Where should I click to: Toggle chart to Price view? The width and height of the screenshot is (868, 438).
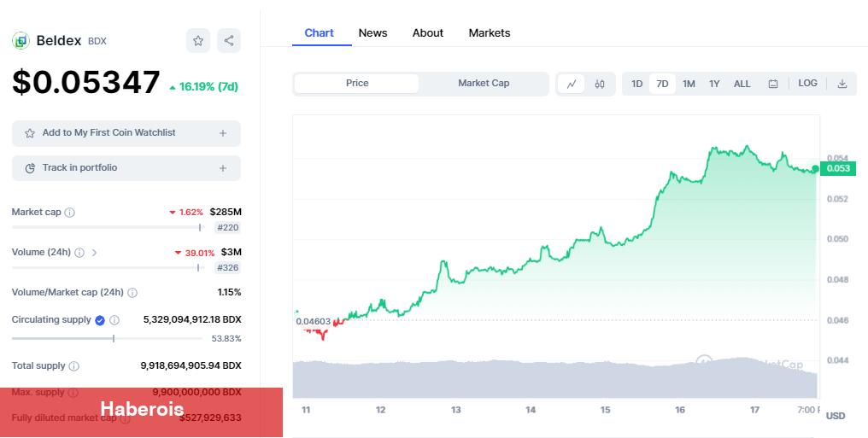(x=357, y=84)
